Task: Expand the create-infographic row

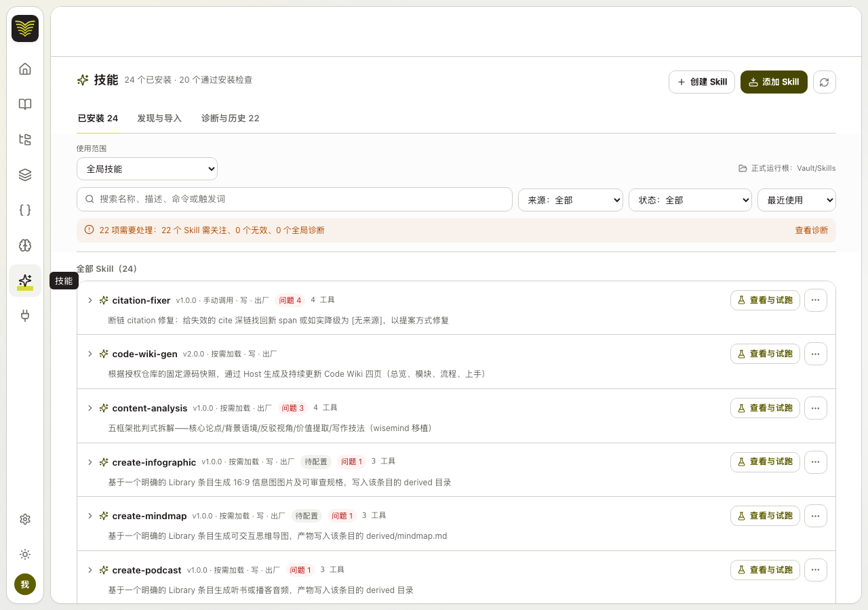Action: coord(90,462)
